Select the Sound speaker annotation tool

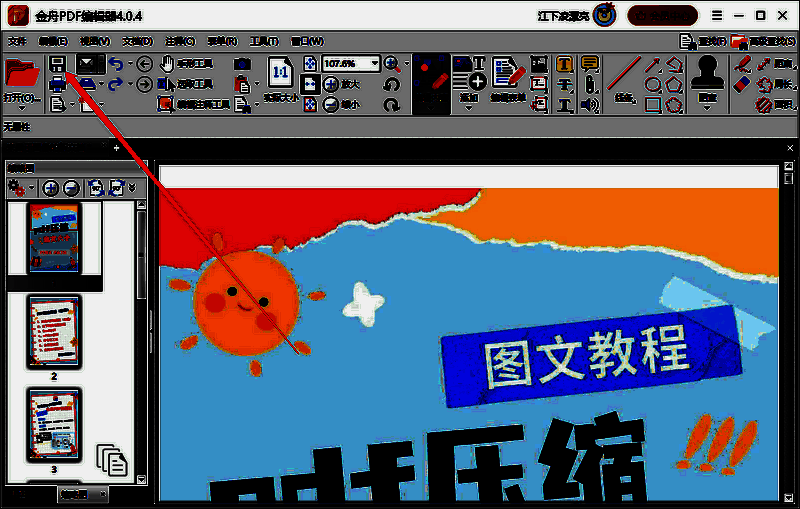(x=590, y=105)
